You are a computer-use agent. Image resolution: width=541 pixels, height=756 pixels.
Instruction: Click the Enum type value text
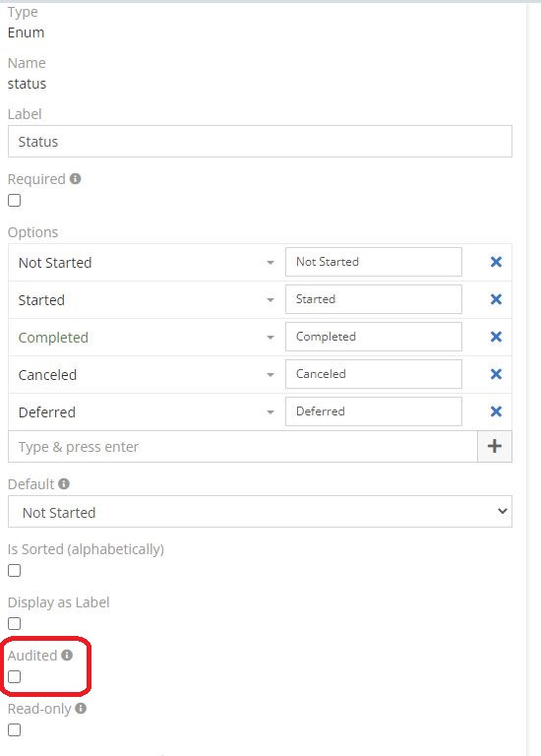tap(26, 32)
